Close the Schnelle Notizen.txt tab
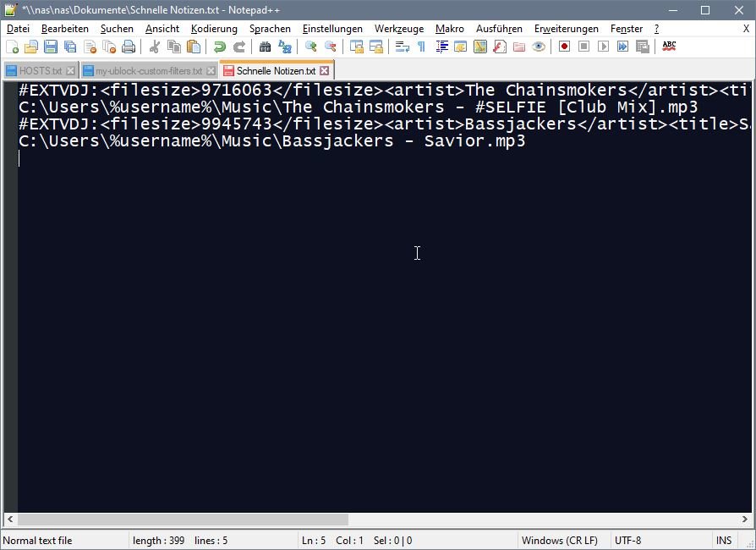This screenshot has width=756, height=550. (325, 71)
